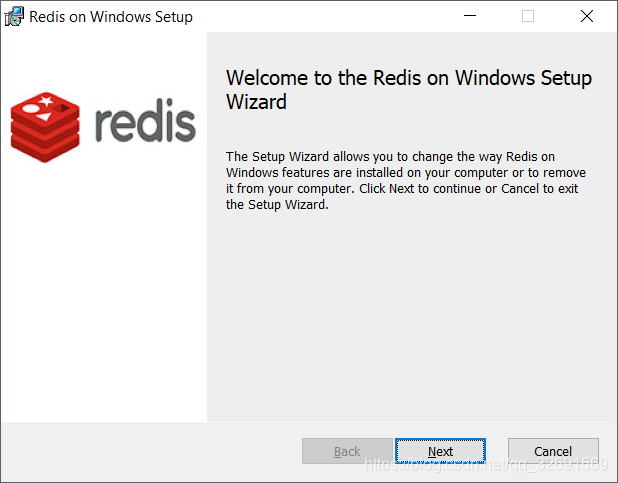Click the red Redis cube logo
The height and width of the screenshot is (483, 618).
[x=45, y=127]
